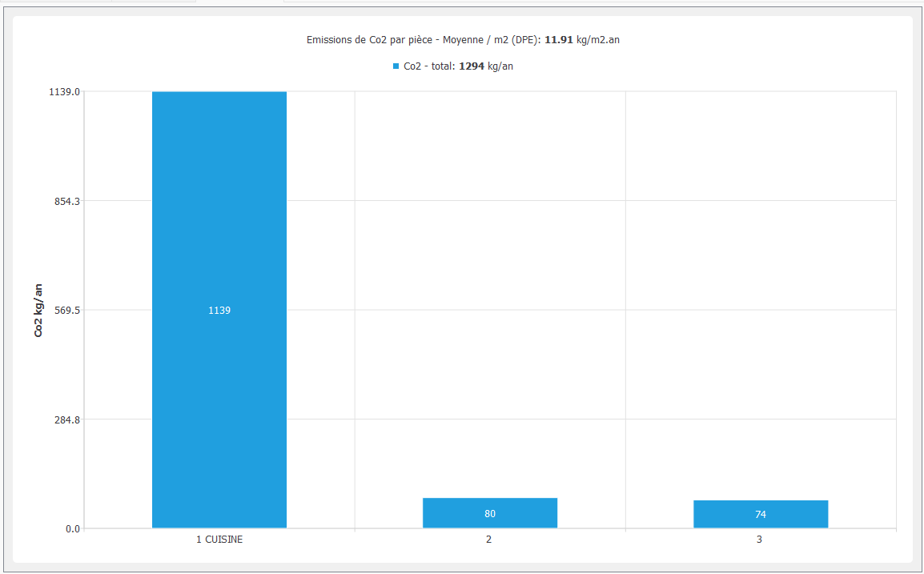Image resolution: width=924 pixels, height=574 pixels.
Task: Click the 1139 value label inside the bar
Action: tap(219, 310)
